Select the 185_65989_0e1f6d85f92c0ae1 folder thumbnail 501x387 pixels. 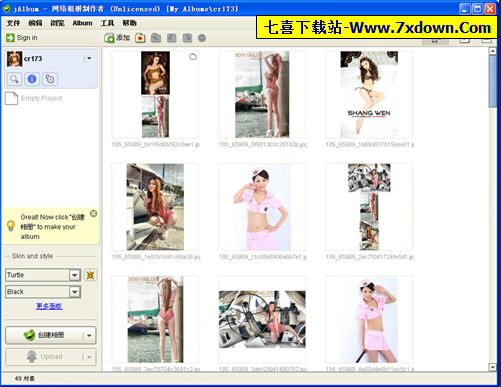[155, 94]
